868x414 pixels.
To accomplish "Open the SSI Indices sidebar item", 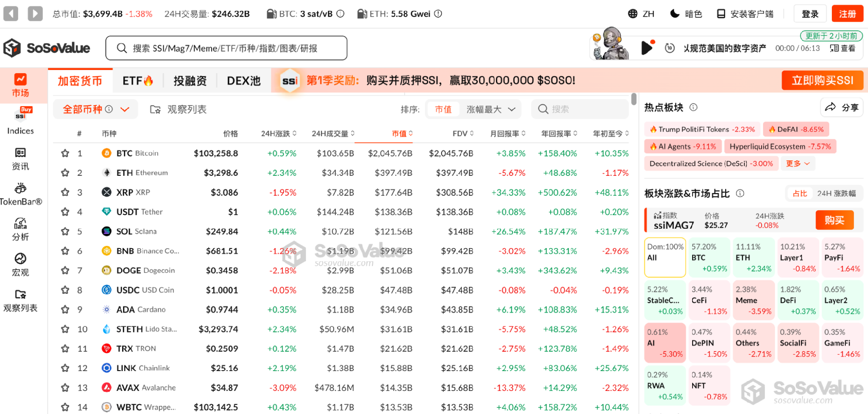I will (20, 121).
